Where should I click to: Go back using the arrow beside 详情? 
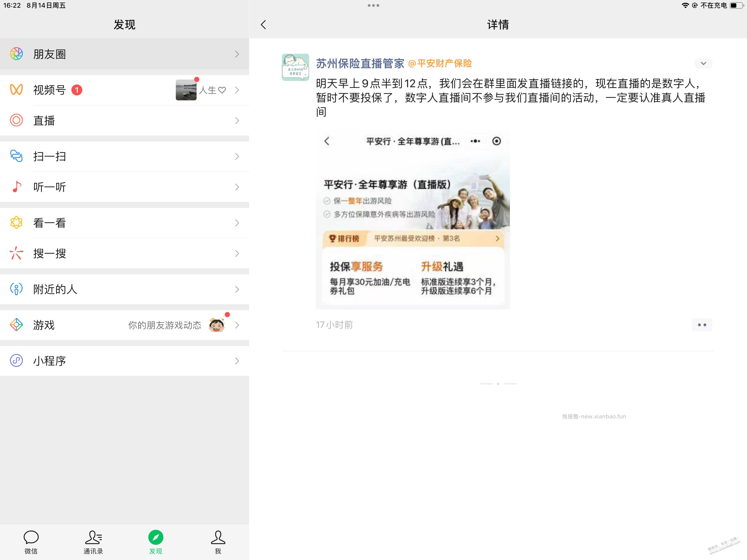(263, 25)
